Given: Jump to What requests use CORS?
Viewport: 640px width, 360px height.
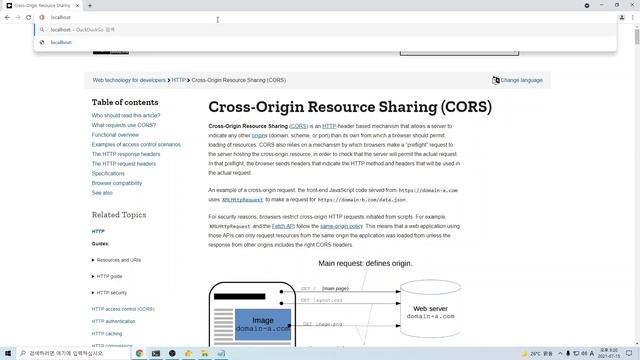Looking at the screenshot, I should coord(124,125).
